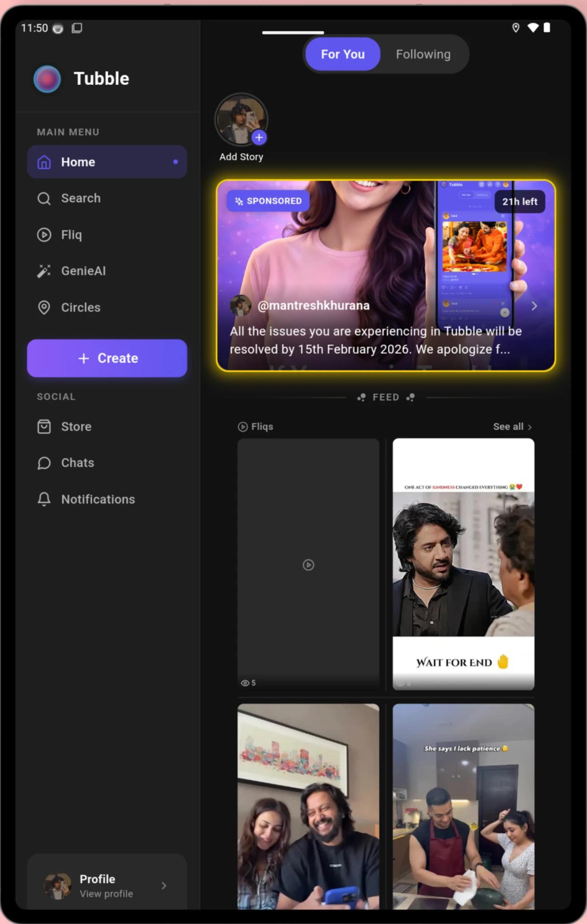Select Circles menu item
Viewport: 587px width, 924px height.
point(107,307)
